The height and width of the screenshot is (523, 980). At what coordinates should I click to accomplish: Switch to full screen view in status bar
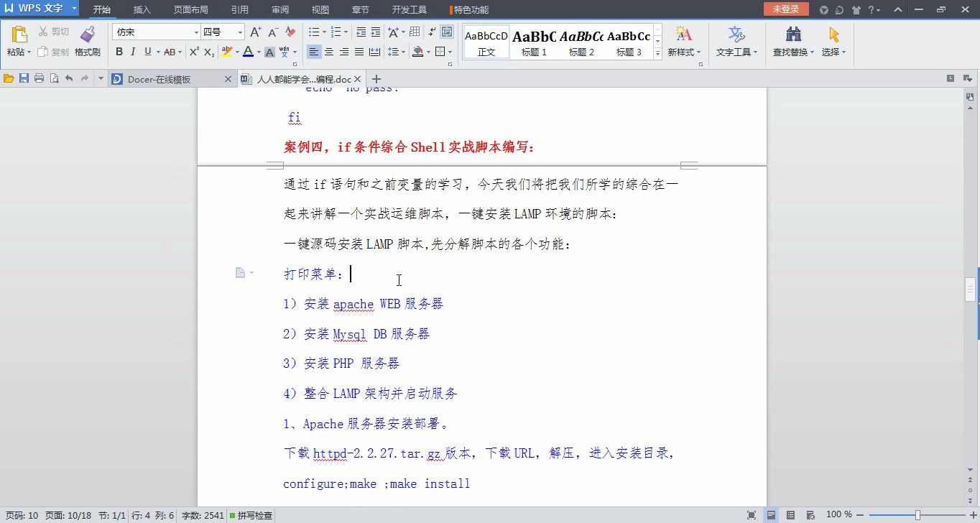752,515
